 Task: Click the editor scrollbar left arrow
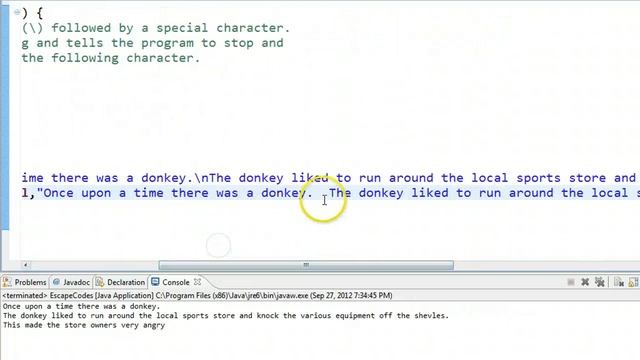tap(25, 265)
